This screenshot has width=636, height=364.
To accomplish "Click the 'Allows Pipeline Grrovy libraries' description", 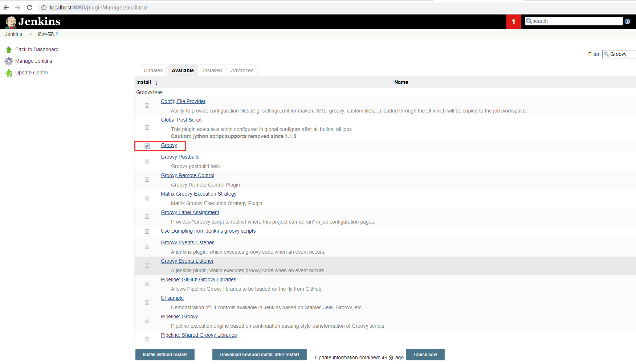I will (246, 289).
